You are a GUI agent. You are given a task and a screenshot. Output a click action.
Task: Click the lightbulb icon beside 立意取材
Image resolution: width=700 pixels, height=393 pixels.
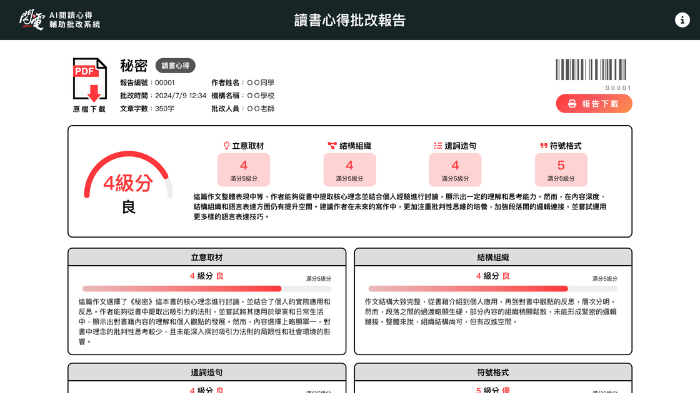(226, 146)
